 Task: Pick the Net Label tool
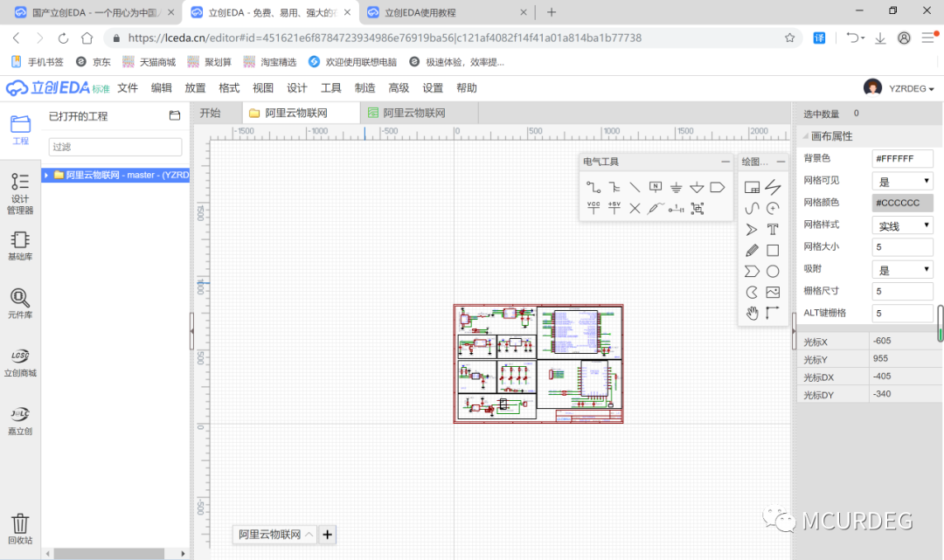tap(656, 188)
